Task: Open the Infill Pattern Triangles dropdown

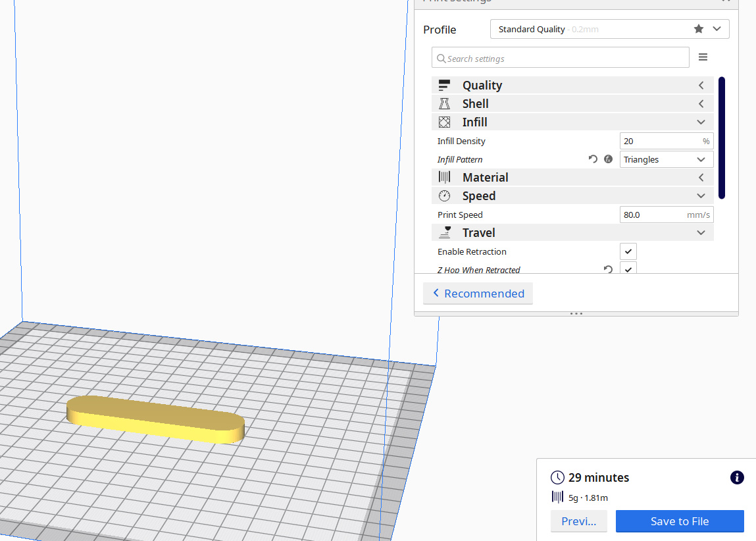Action: (x=667, y=159)
